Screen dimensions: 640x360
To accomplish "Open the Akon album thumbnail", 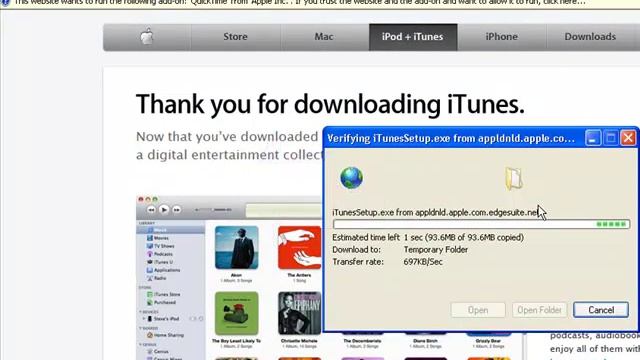I will pos(237,248).
